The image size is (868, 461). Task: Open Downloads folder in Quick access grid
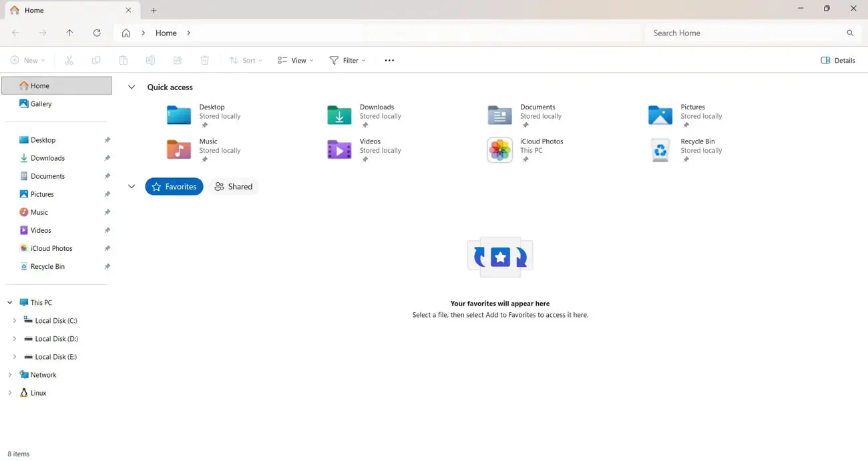pyautogui.click(x=365, y=115)
